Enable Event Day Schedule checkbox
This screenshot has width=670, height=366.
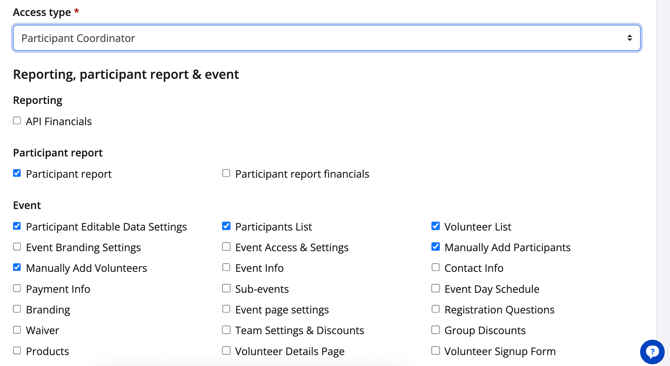click(x=435, y=288)
